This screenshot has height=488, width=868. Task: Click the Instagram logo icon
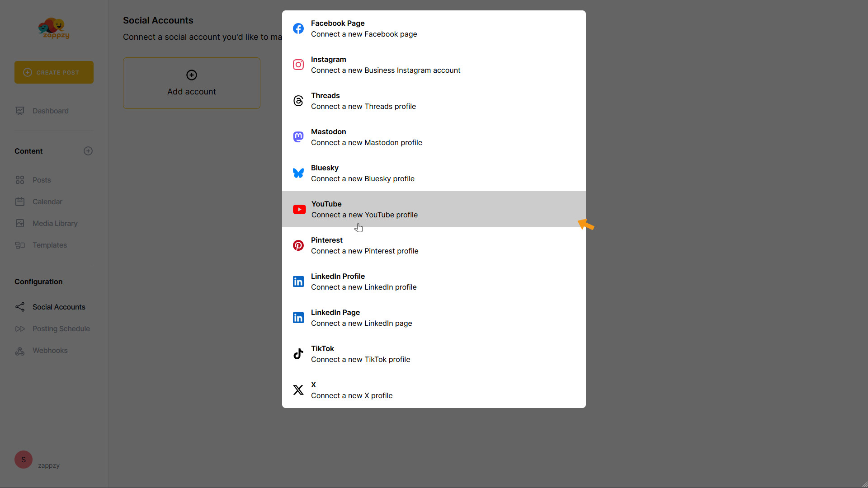[298, 65]
